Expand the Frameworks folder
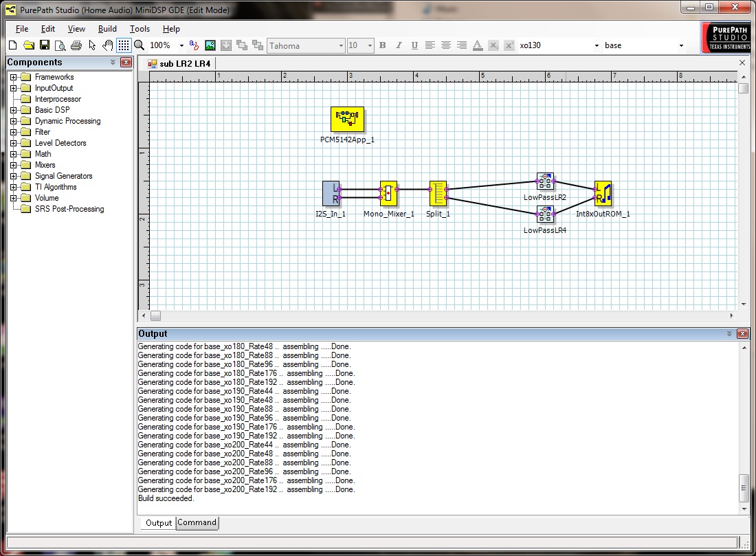Viewport: 756px width, 556px height. click(14, 77)
